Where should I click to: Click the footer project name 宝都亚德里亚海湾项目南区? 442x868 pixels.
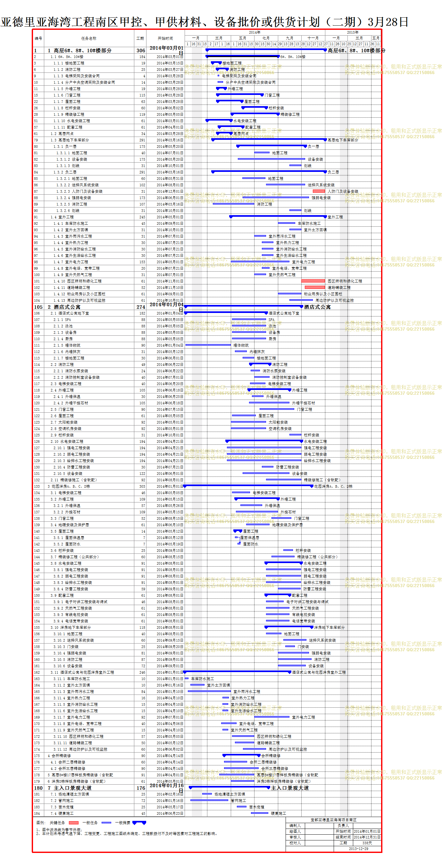(x=334, y=820)
